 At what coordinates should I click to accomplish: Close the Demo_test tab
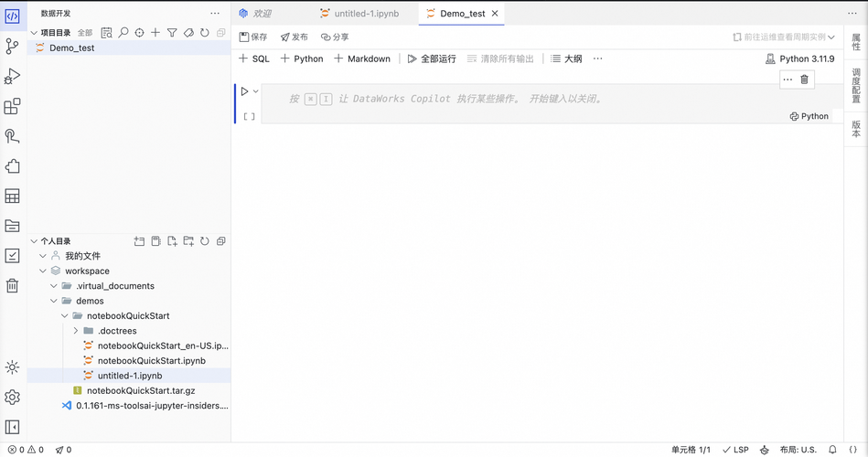coord(495,14)
